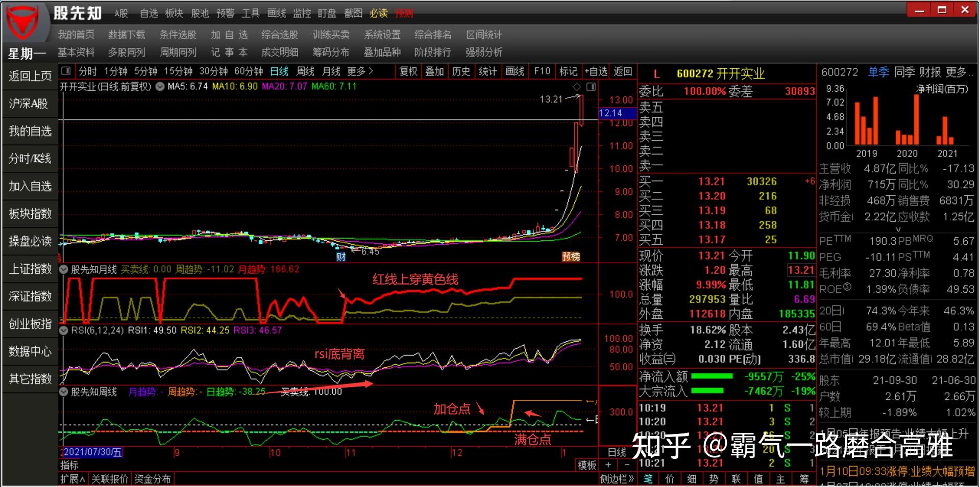The image size is (980, 487).
Task: Toggle the 股先知周线 indicator circle button
Action: (x=64, y=392)
